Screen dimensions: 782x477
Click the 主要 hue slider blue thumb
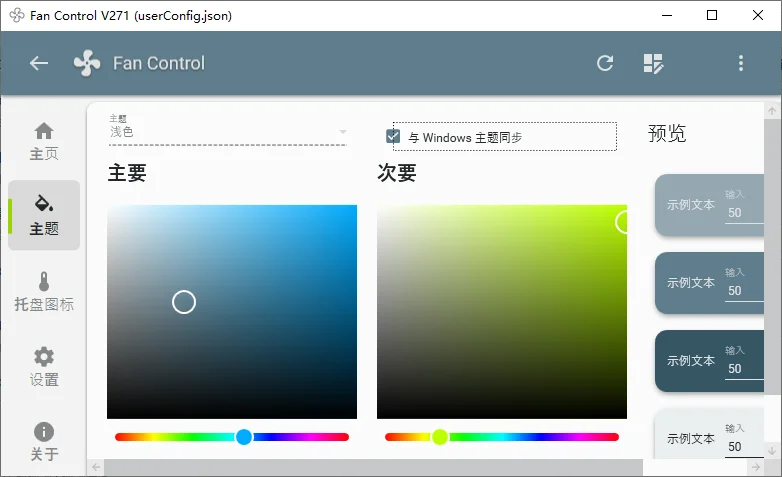click(x=244, y=437)
